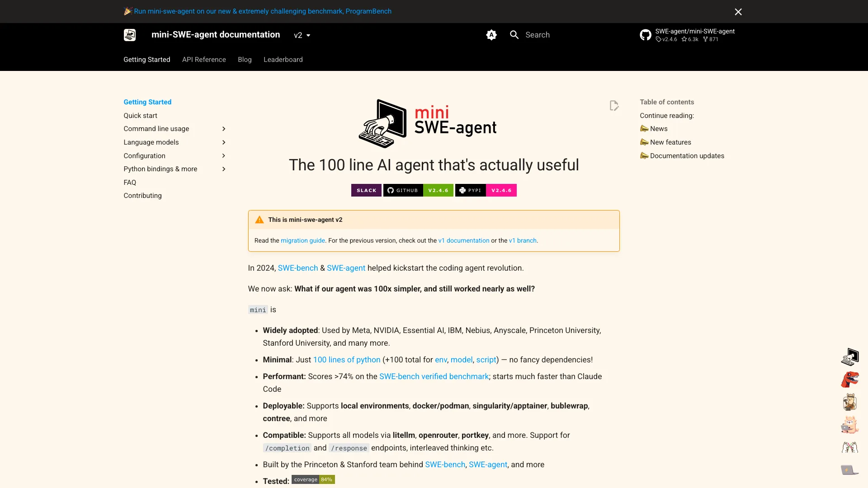
Task: Click the mini-SWE-agent logo in header
Action: click(130, 35)
